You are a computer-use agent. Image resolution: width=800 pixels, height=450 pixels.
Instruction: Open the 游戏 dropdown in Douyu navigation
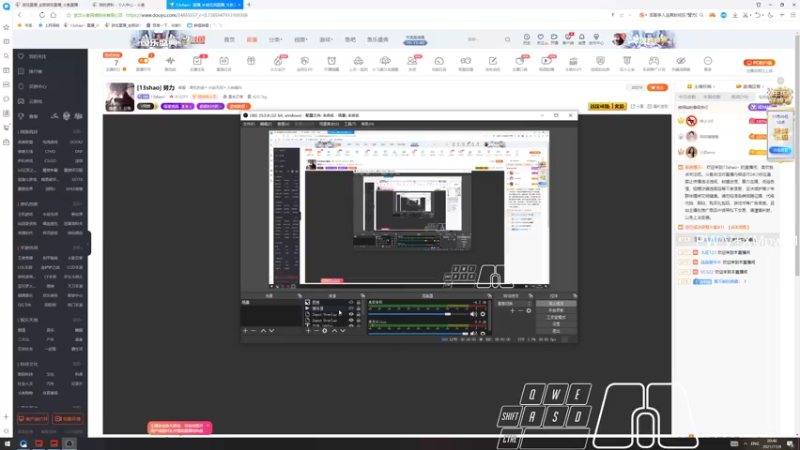326,39
